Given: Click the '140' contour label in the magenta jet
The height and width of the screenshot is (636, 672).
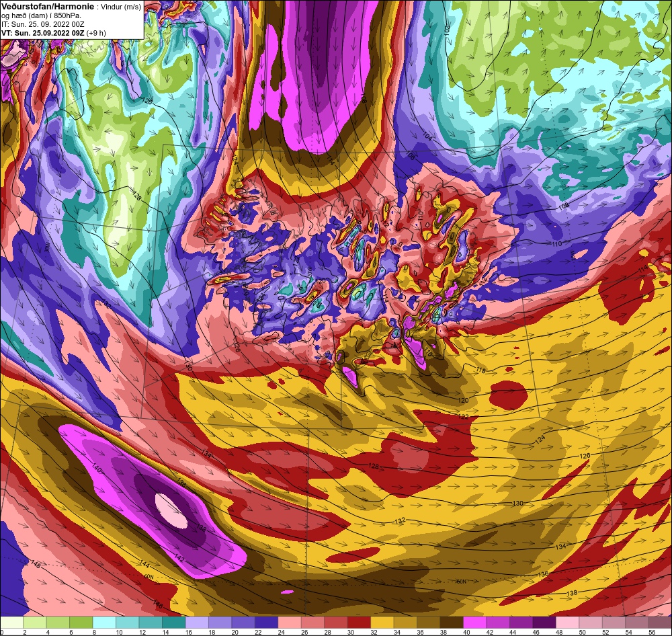Looking at the screenshot, I should 96,469.
